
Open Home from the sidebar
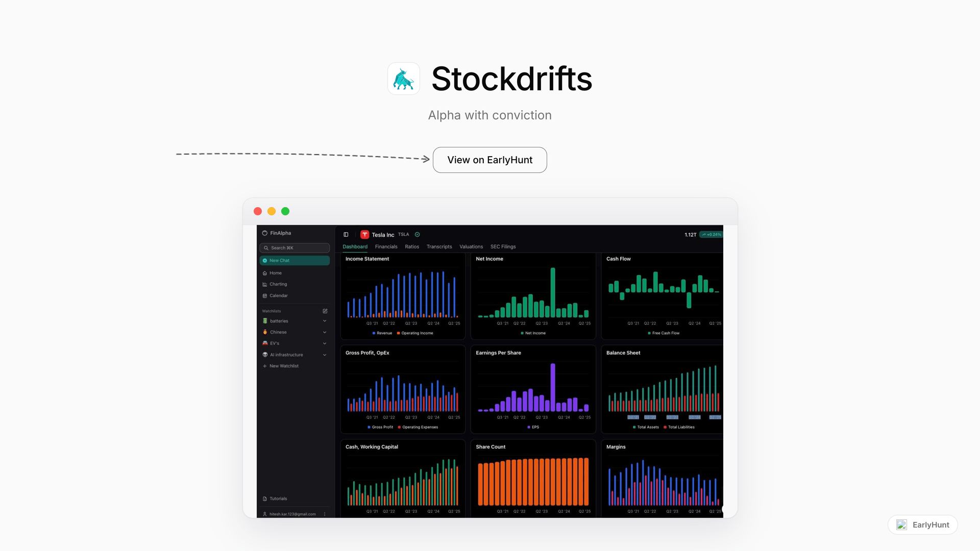tap(276, 273)
